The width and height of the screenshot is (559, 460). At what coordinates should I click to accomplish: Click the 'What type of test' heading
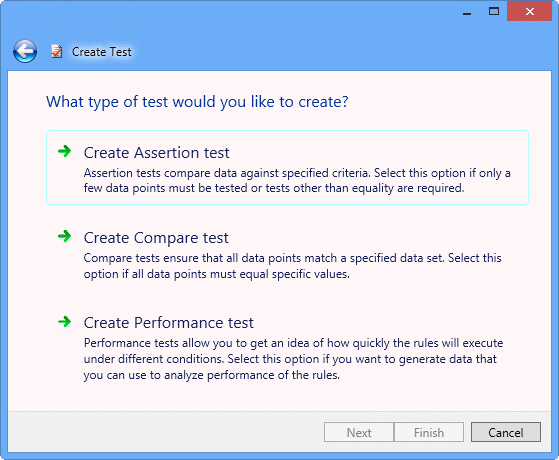[x=197, y=102]
